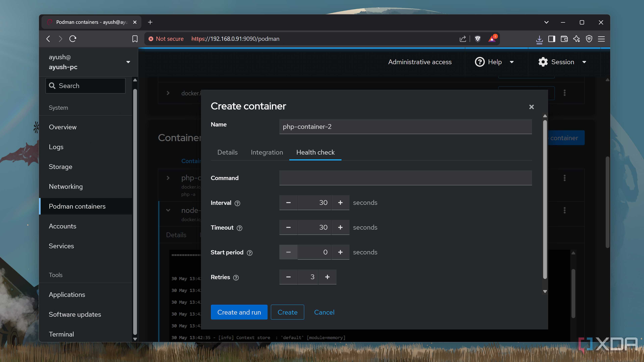Open the Brave Wallet icon
Image resolution: width=644 pixels, height=362 pixels.
click(x=564, y=39)
